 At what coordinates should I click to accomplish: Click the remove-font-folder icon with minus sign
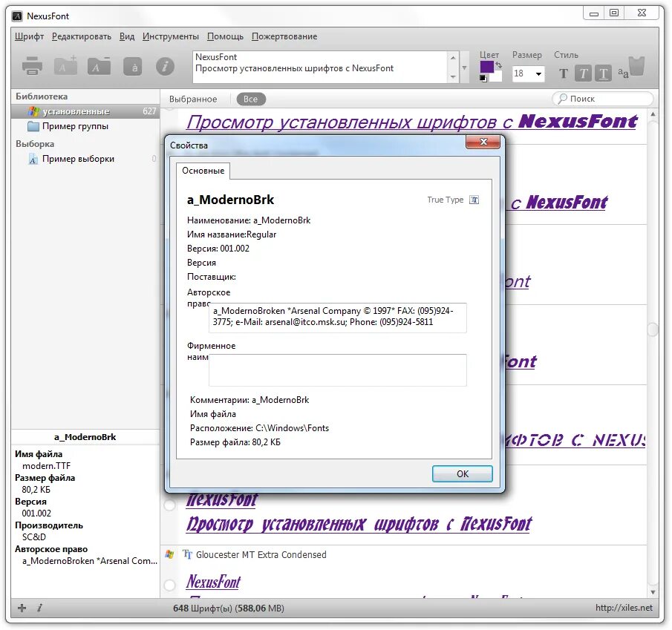99,66
